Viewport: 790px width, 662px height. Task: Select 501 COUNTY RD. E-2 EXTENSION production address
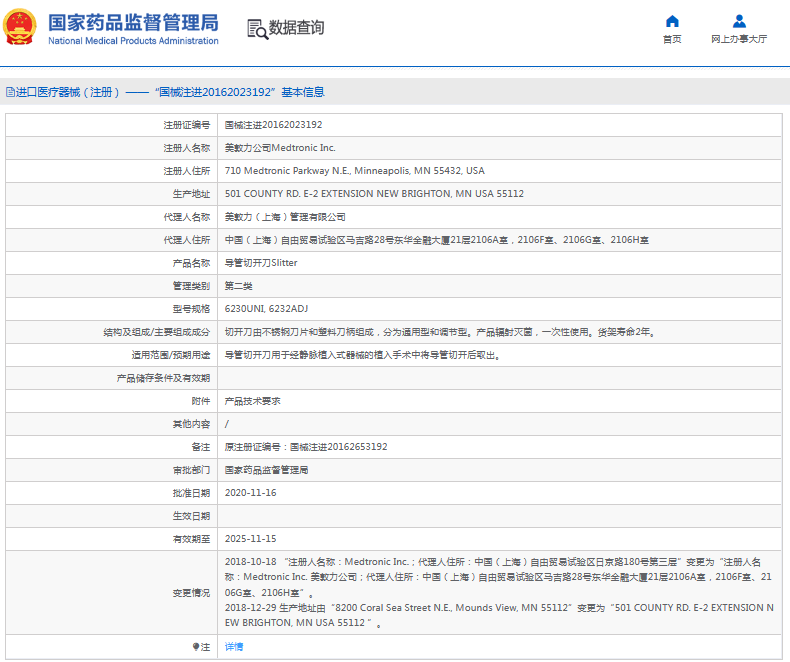374,194
